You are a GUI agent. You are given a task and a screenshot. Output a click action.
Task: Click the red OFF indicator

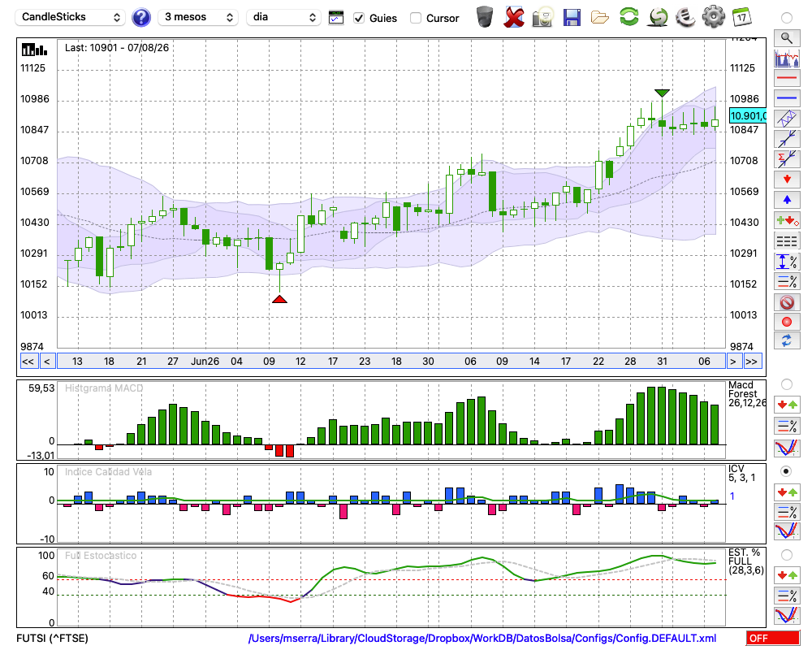(x=773, y=638)
